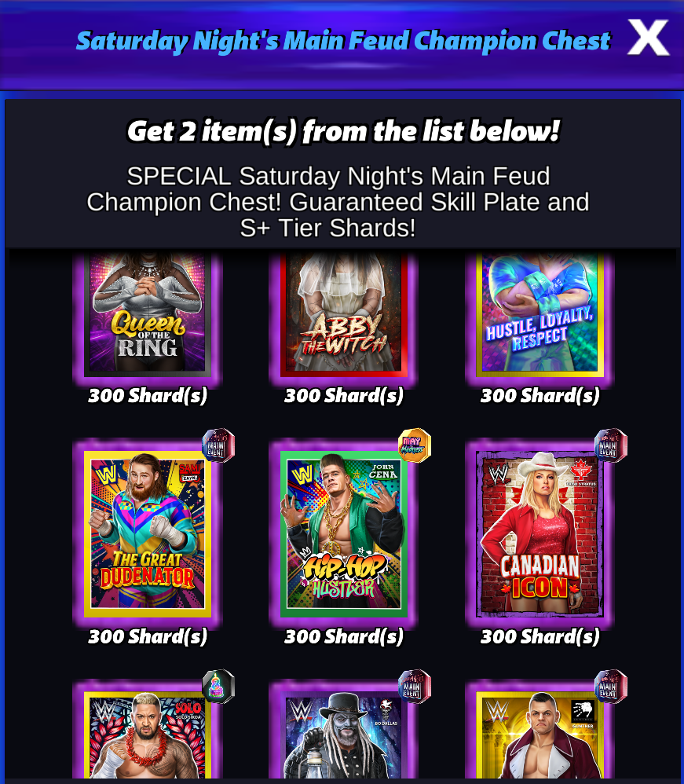
Task: Close the Champion Chest dialog with X
Action: (648, 38)
